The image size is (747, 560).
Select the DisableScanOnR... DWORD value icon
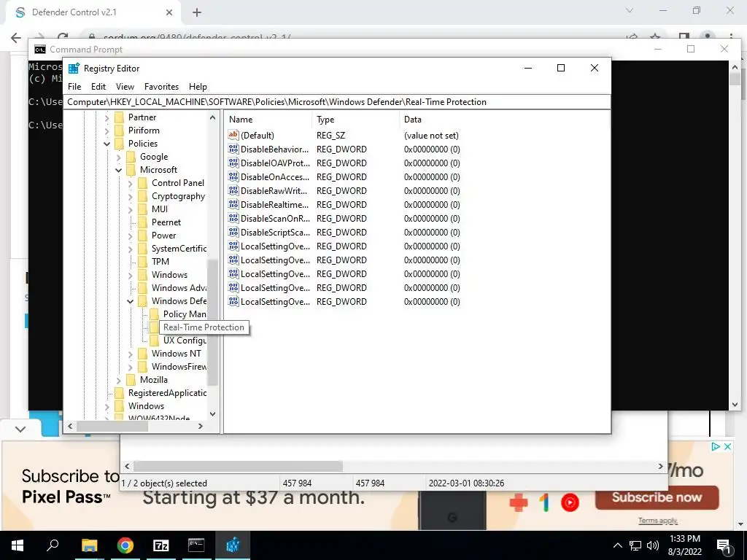click(x=233, y=218)
